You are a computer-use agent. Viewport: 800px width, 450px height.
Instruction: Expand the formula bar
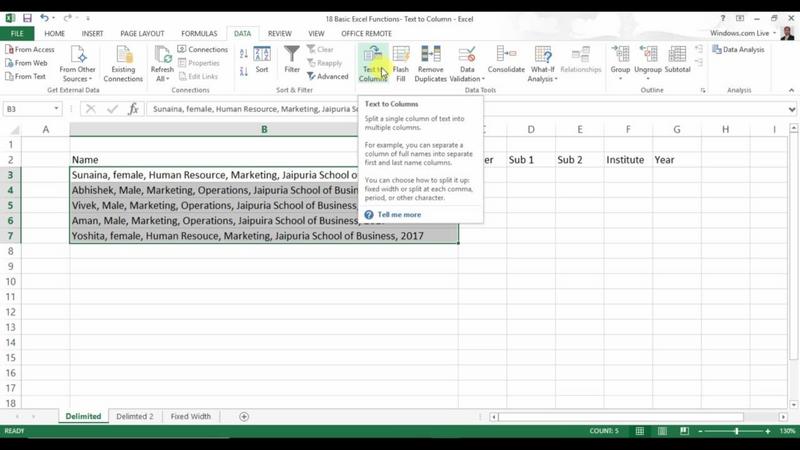pos(791,109)
